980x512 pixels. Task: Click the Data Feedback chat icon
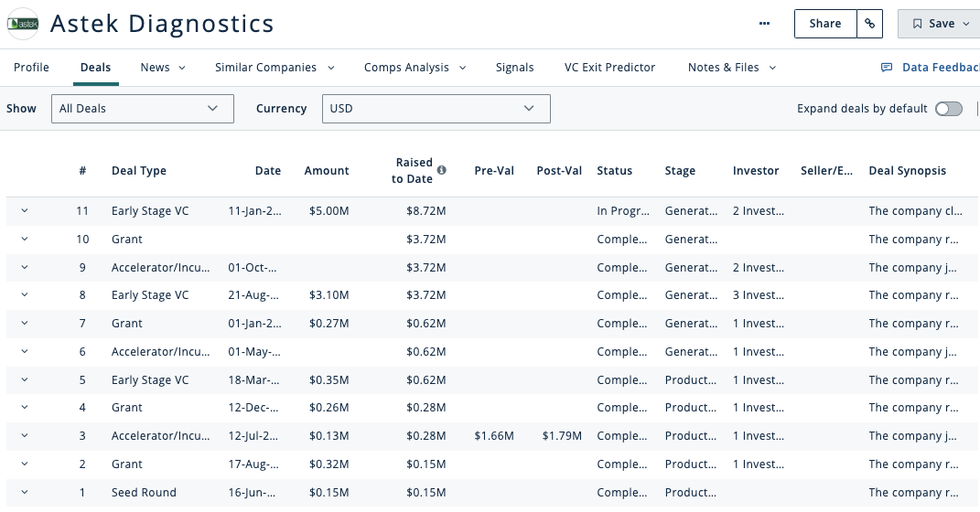click(x=886, y=68)
